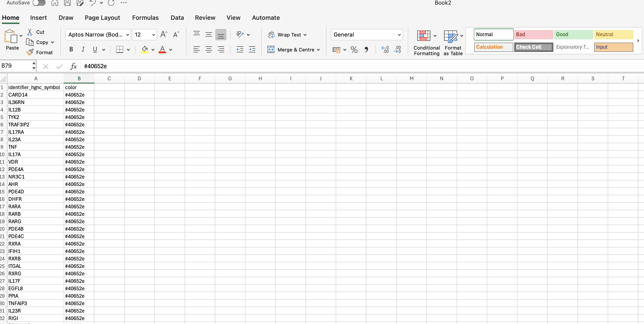Click the Wrap Text button
The width and height of the screenshot is (644, 324).
click(x=286, y=35)
